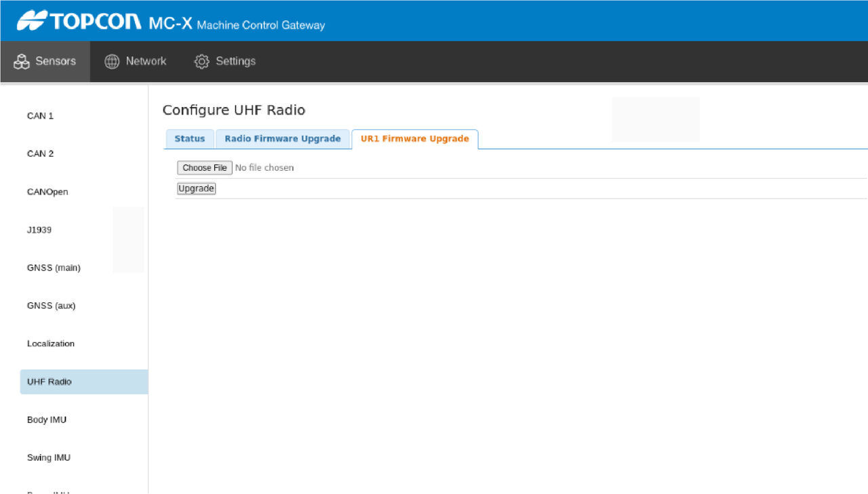Click the 'No file chosen' file field
The height and width of the screenshot is (494, 868).
coord(264,168)
